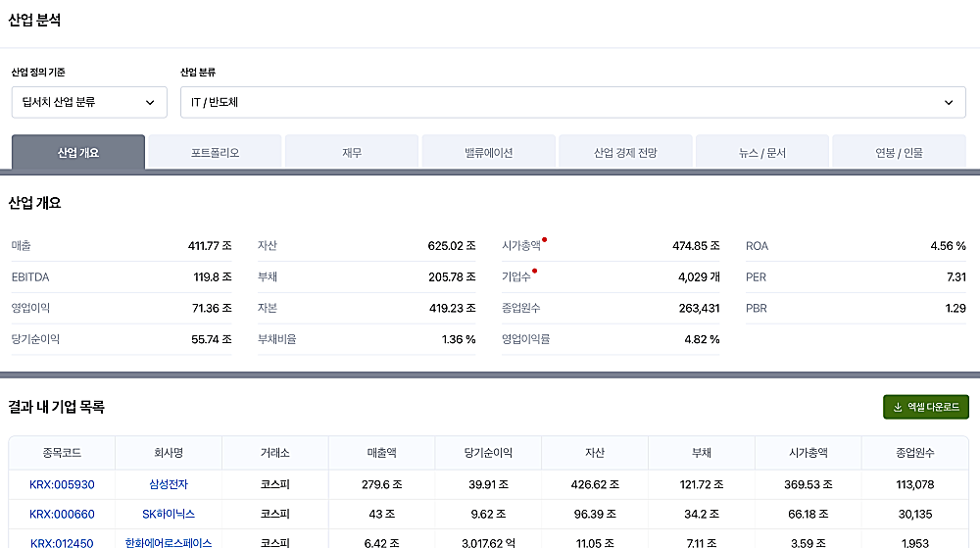Screen dimensions: 980x548
Task: Open stock code KRX:000660 link
Action: click(x=62, y=515)
